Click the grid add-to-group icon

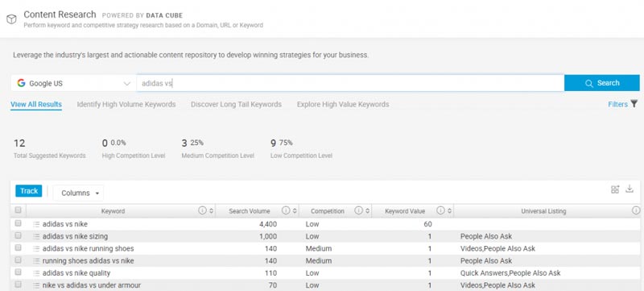click(x=615, y=189)
